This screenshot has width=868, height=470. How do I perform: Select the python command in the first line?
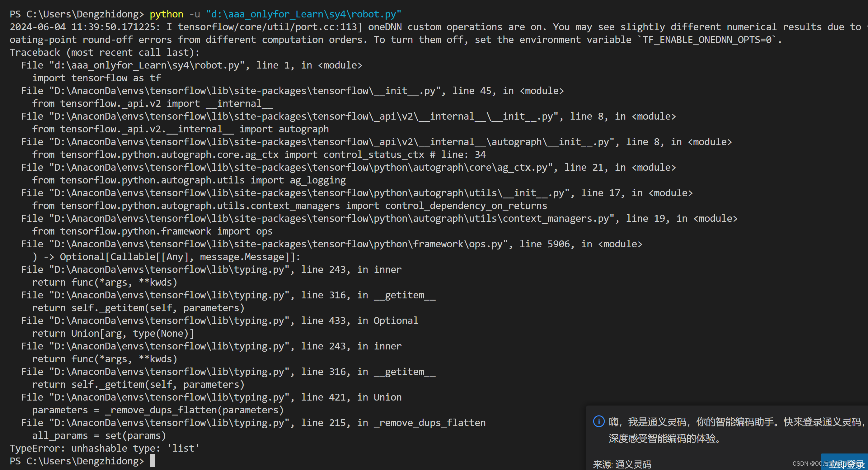click(x=166, y=14)
